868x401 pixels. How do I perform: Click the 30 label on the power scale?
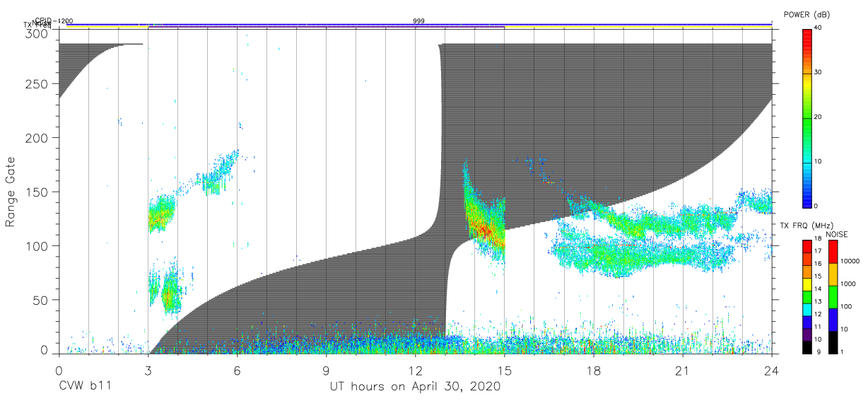point(819,72)
